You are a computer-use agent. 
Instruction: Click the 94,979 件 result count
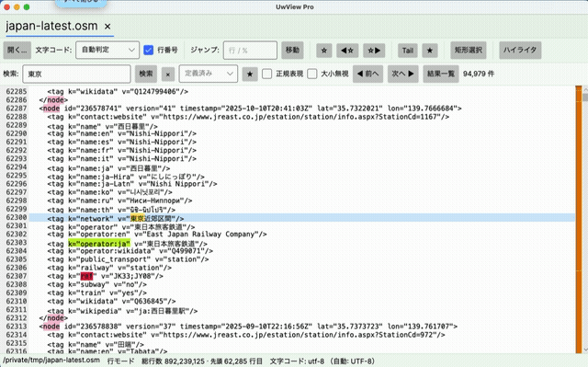[479, 74]
